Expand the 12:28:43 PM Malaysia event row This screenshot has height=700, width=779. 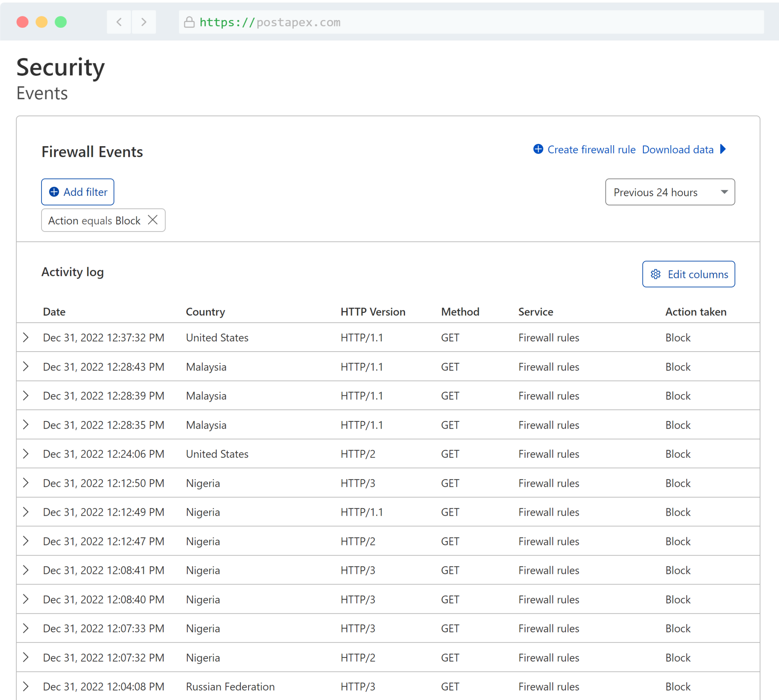click(x=26, y=366)
